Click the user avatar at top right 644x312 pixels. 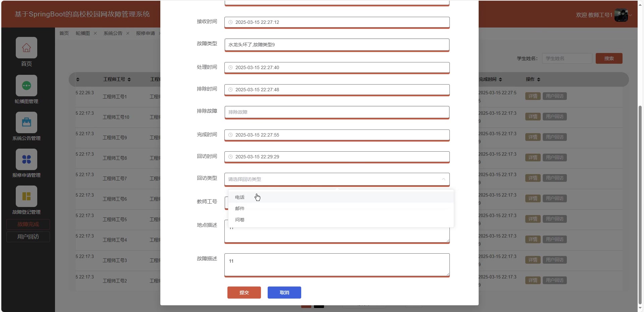pyautogui.click(x=621, y=15)
